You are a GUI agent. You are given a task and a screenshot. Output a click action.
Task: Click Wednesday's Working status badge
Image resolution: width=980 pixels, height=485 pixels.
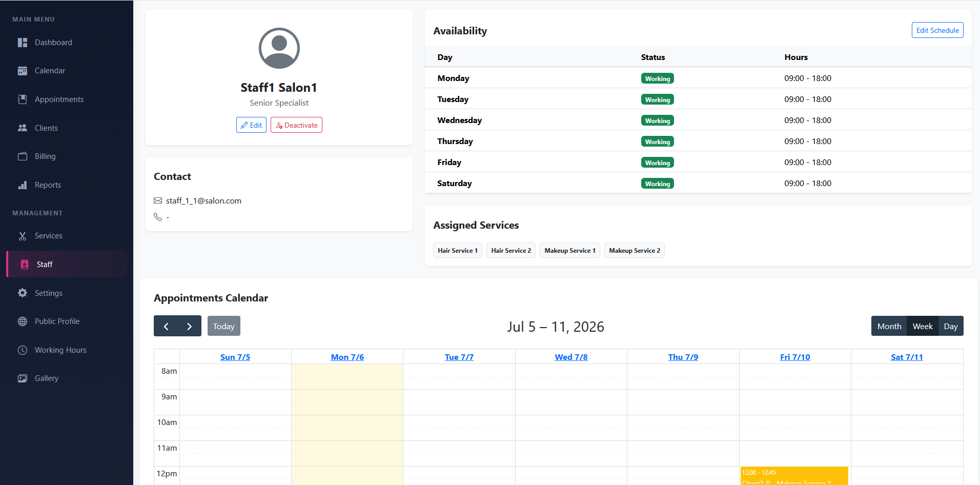(658, 120)
